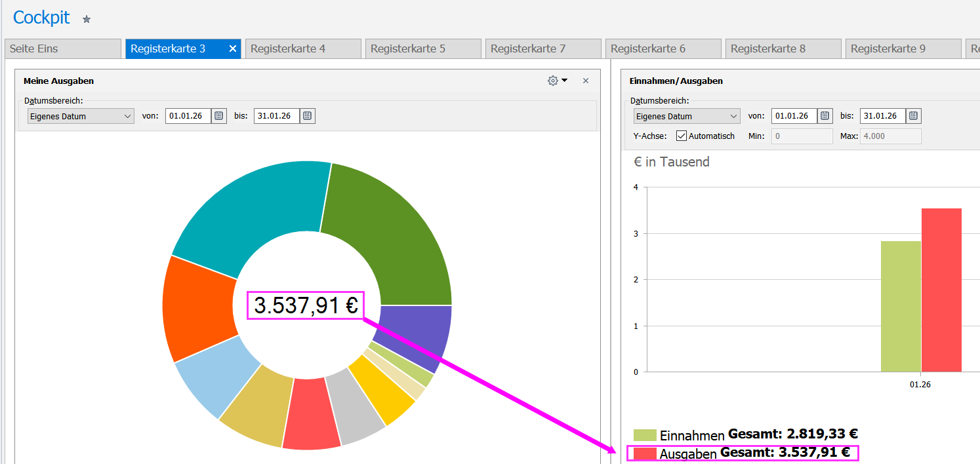This screenshot has height=464, width=980.
Task: Switch to the Registerkarte 4 tab
Action: tap(302, 48)
